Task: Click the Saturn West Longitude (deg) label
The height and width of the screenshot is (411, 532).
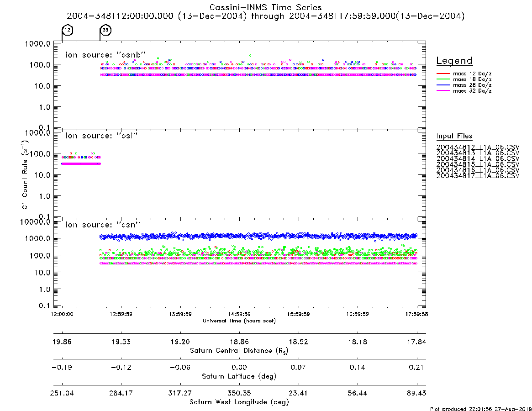Action: 239,402
